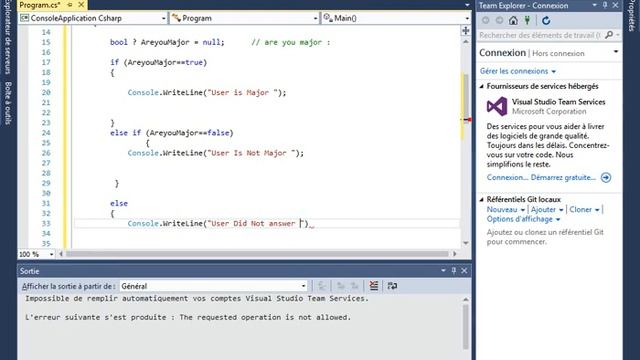Go back in Team Explorer navigation
640x360 pixels.
pos(486,20)
